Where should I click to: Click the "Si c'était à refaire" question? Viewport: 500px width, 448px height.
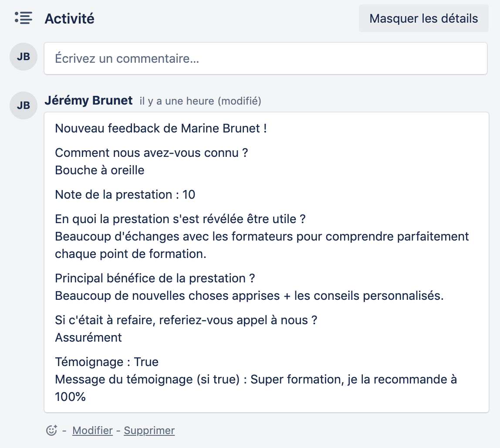coord(186,320)
